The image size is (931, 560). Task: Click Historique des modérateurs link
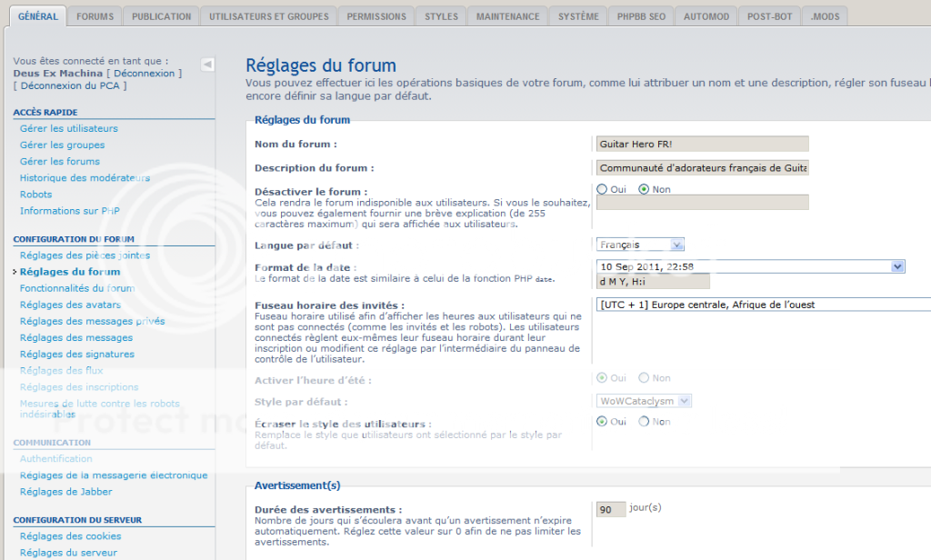point(85,177)
